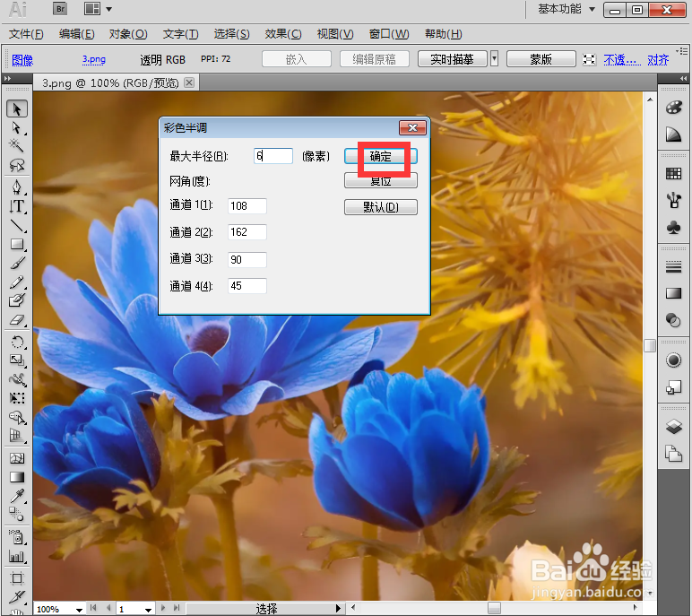The image size is (692, 616).
Task: Open the Appearance panel circle icon
Action: coord(673,360)
